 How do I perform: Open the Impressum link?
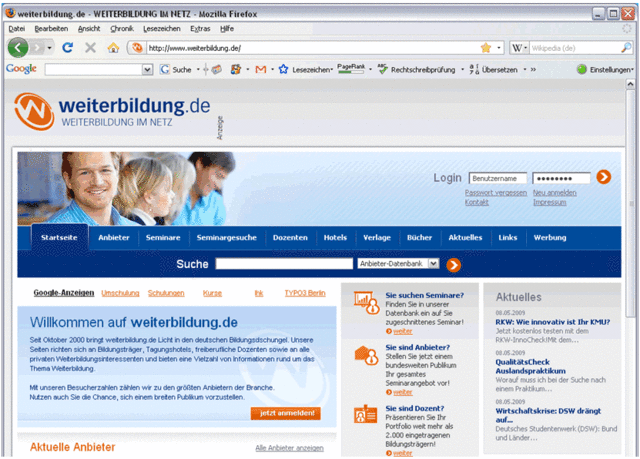click(x=549, y=202)
